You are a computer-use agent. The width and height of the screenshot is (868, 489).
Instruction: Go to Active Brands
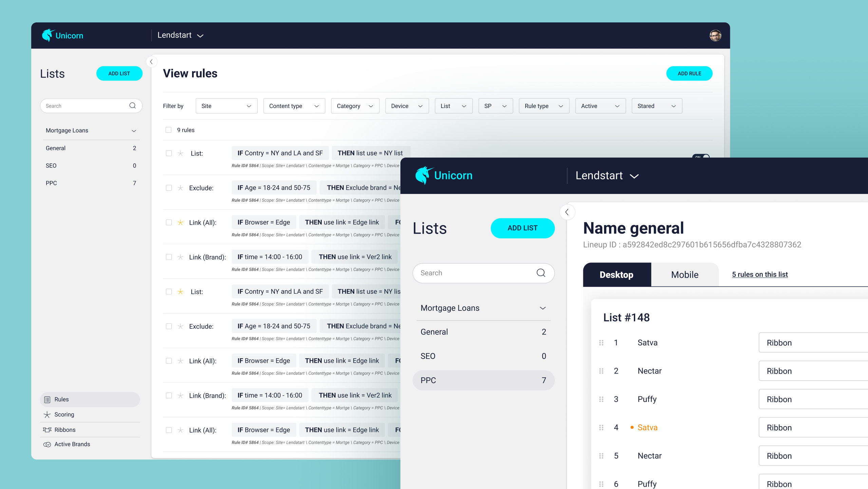pos(72,444)
